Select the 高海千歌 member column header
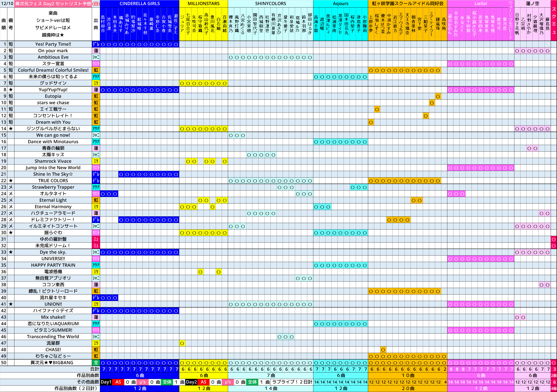 pos(316,24)
